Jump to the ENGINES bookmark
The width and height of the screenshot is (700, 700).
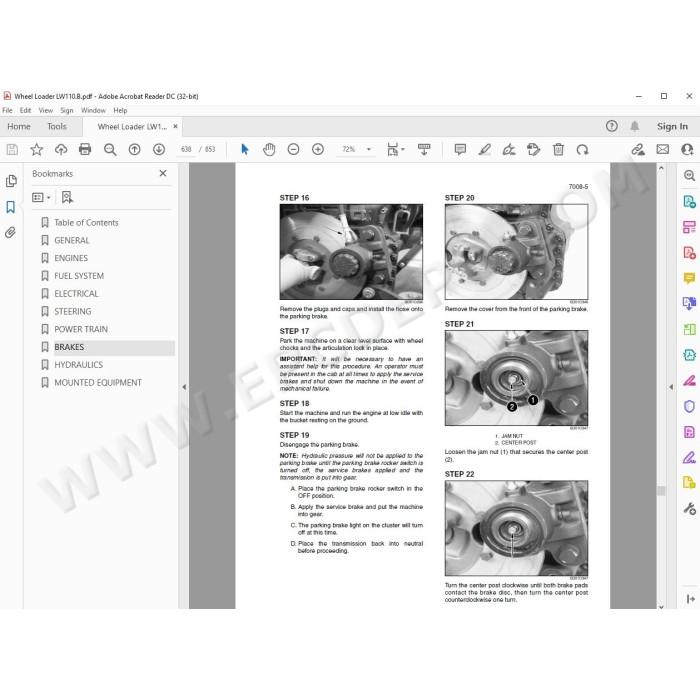[71, 258]
